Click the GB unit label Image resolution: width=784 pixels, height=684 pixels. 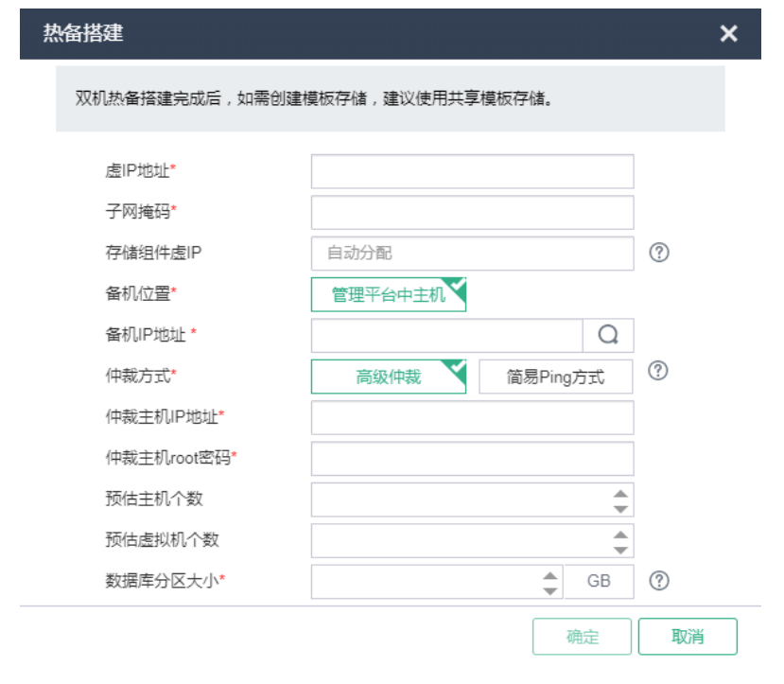click(599, 581)
